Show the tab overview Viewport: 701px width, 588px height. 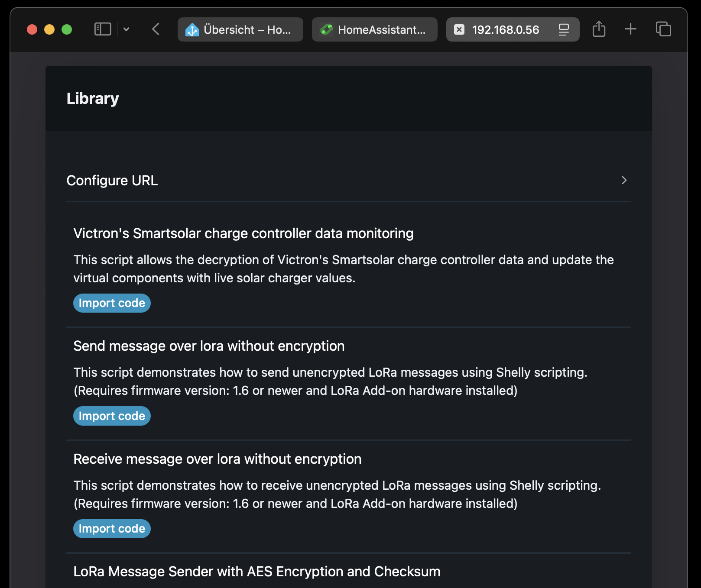coord(663,29)
